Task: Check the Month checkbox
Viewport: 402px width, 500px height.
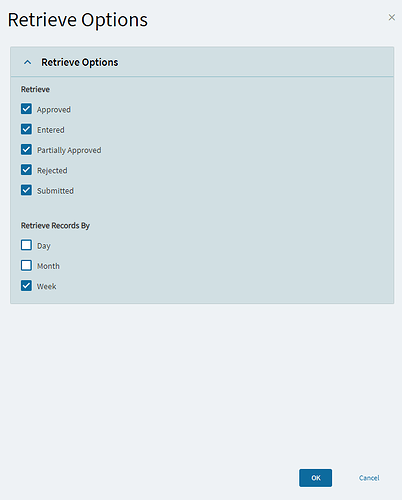Action: (x=26, y=265)
